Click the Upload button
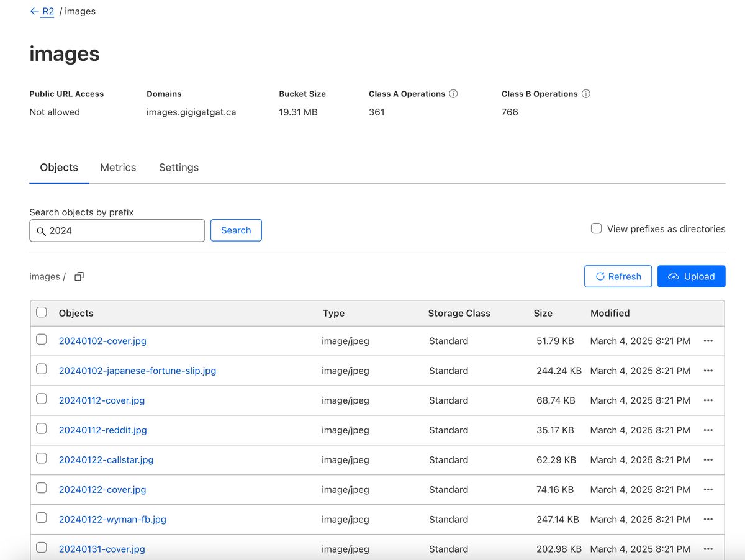Image resolution: width=745 pixels, height=560 pixels. (x=692, y=276)
